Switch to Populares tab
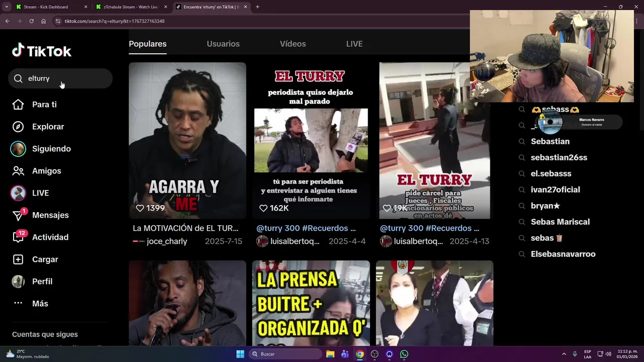 [x=147, y=44]
